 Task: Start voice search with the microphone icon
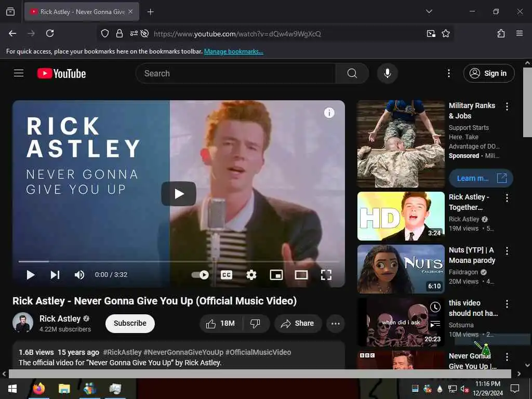coord(387,73)
